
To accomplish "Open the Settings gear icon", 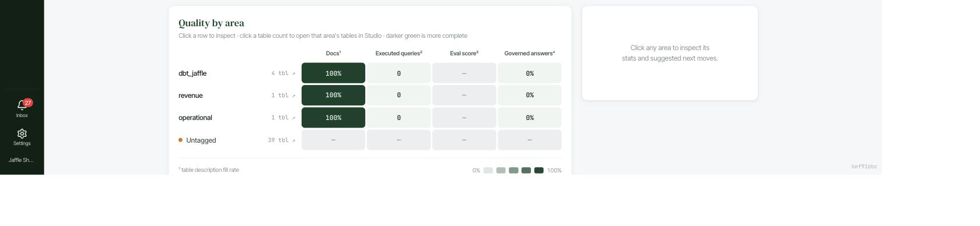I will tap(22, 133).
